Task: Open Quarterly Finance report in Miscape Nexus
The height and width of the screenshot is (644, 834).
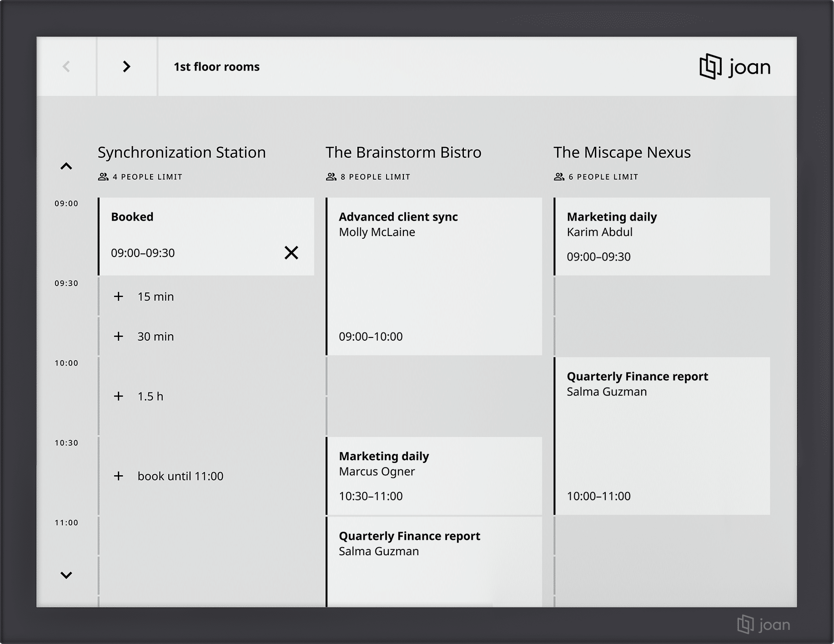Action: (662, 436)
